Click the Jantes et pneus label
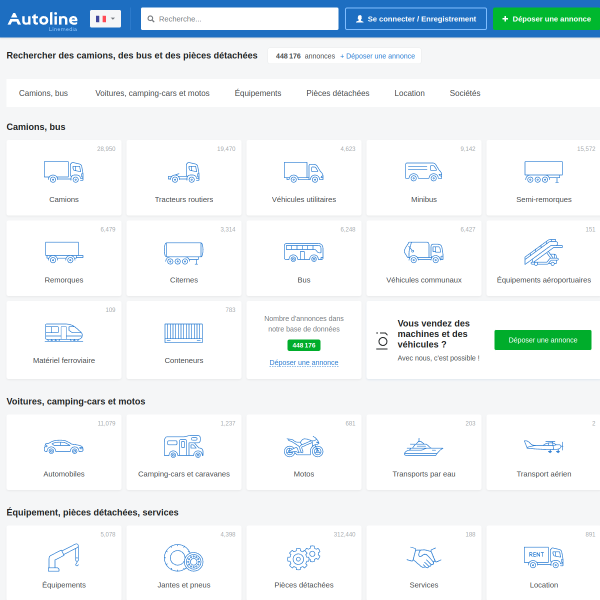 pos(184,585)
